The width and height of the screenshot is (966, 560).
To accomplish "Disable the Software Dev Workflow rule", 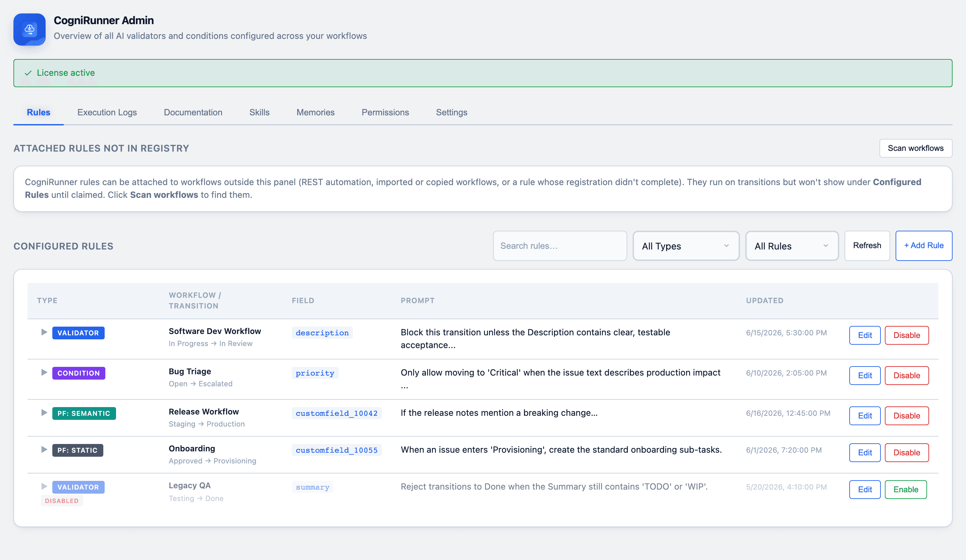I will [x=907, y=335].
